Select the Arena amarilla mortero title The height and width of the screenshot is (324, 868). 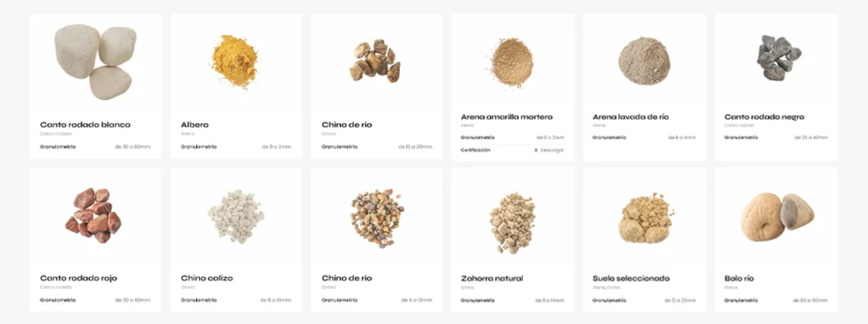click(506, 117)
